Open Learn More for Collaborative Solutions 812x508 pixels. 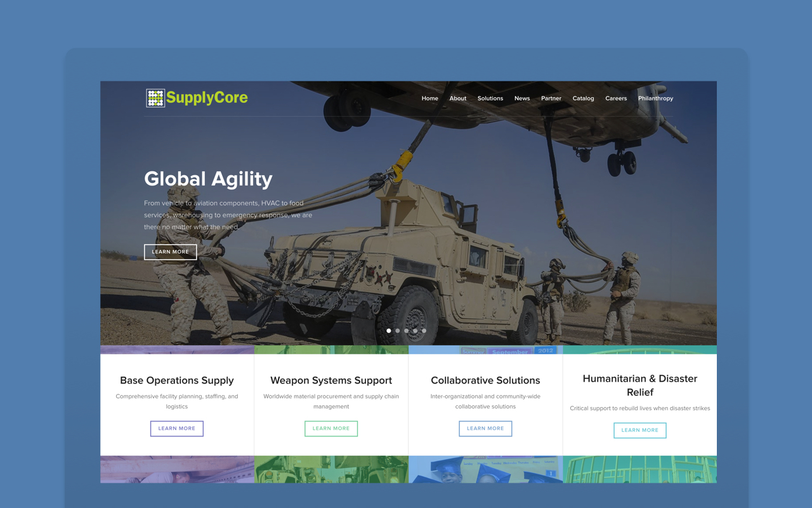[x=485, y=429]
